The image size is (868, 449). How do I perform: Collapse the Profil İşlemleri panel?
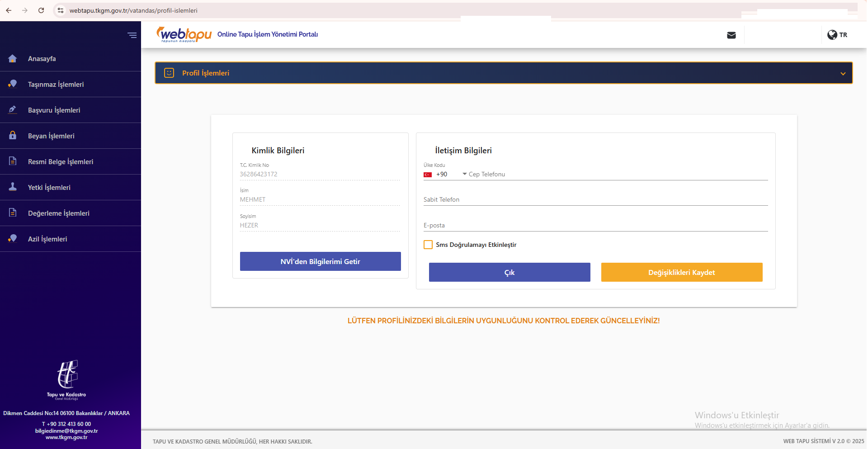(843, 73)
